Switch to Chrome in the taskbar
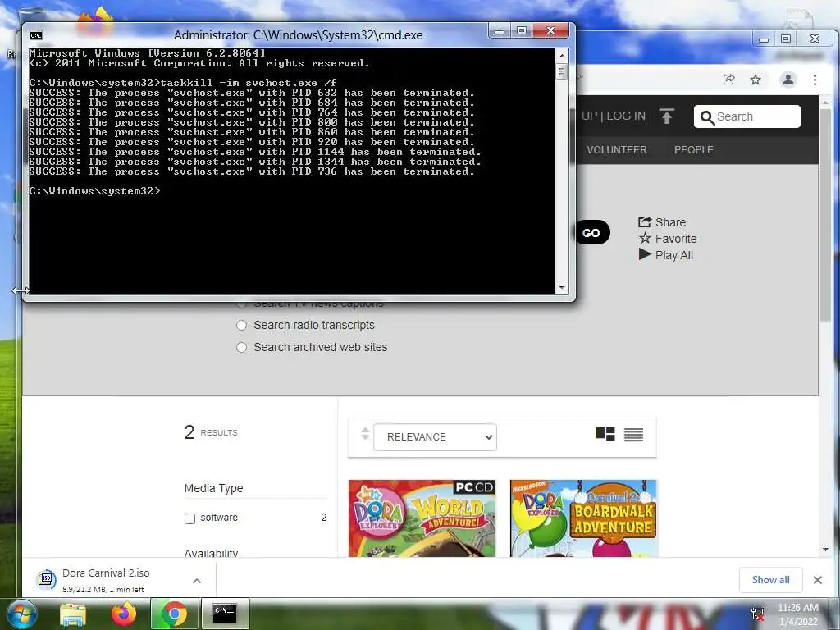 click(x=174, y=614)
